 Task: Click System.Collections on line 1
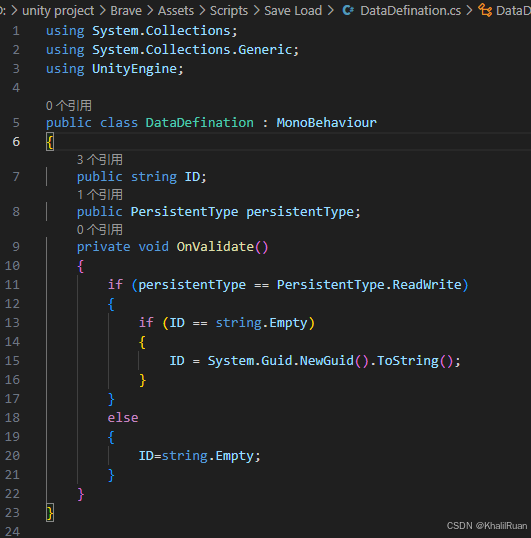(x=161, y=31)
